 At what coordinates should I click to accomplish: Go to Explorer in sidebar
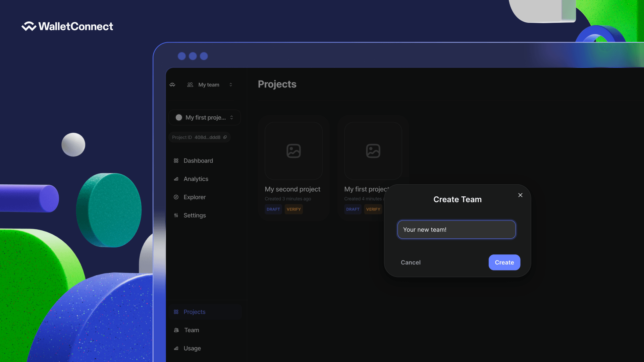[195, 197]
